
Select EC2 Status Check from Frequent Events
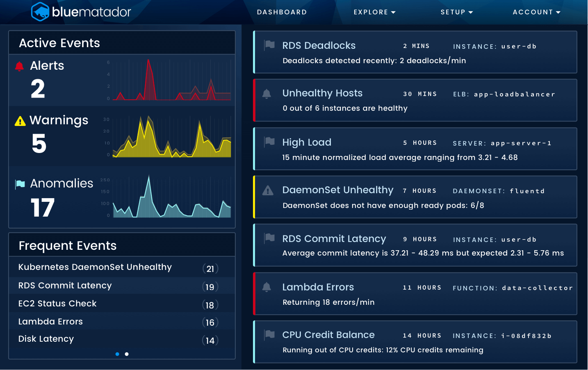(x=57, y=304)
